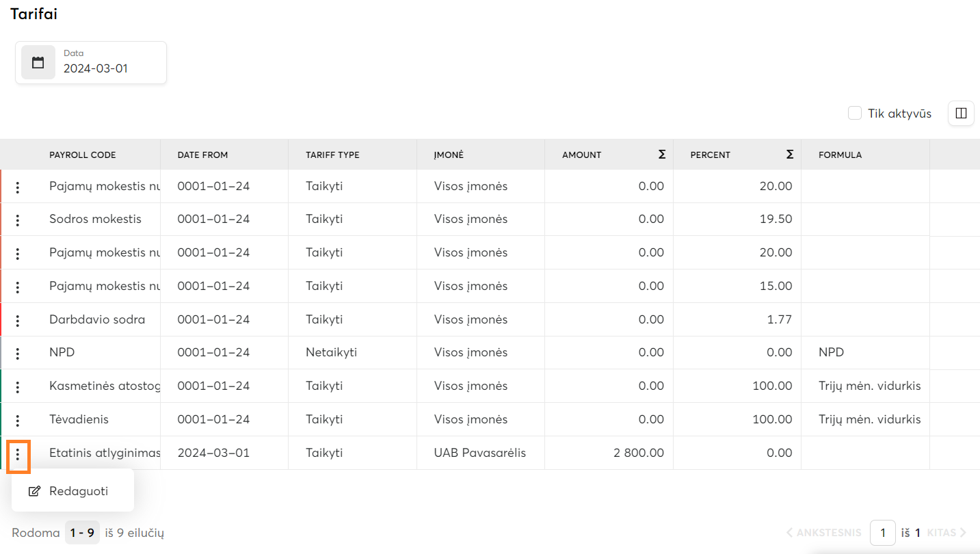Go to next page with Kitas
This screenshot has width=980, height=554.
(947, 533)
